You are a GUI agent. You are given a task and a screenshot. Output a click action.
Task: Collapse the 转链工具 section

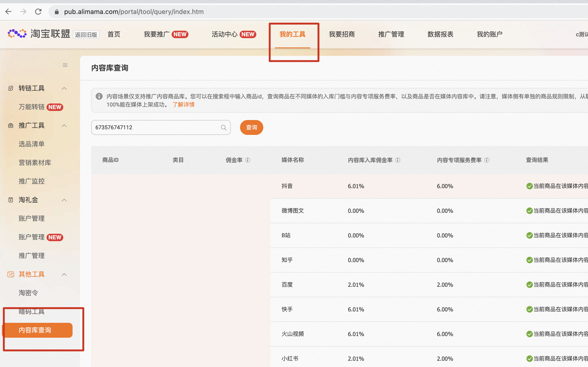point(64,88)
